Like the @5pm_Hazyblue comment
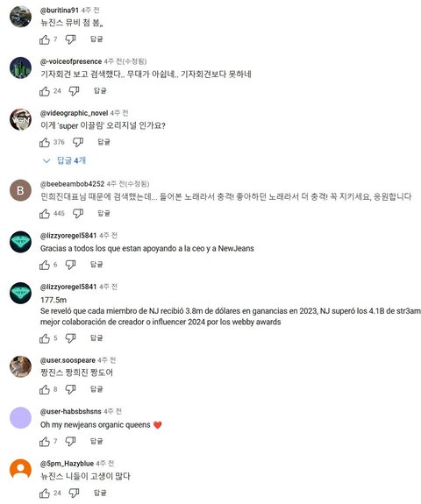This screenshot has width=421, height=504. click(x=45, y=493)
